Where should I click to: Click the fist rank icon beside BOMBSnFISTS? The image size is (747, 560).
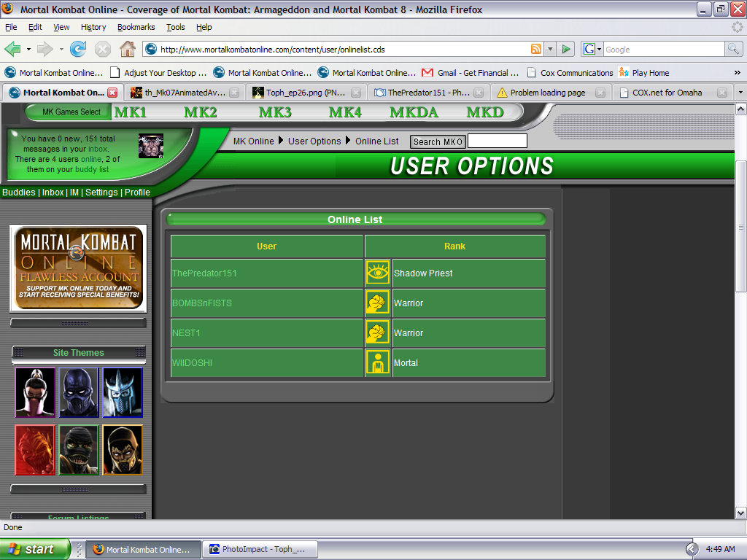pyautogui.click(x=378, y=303)
